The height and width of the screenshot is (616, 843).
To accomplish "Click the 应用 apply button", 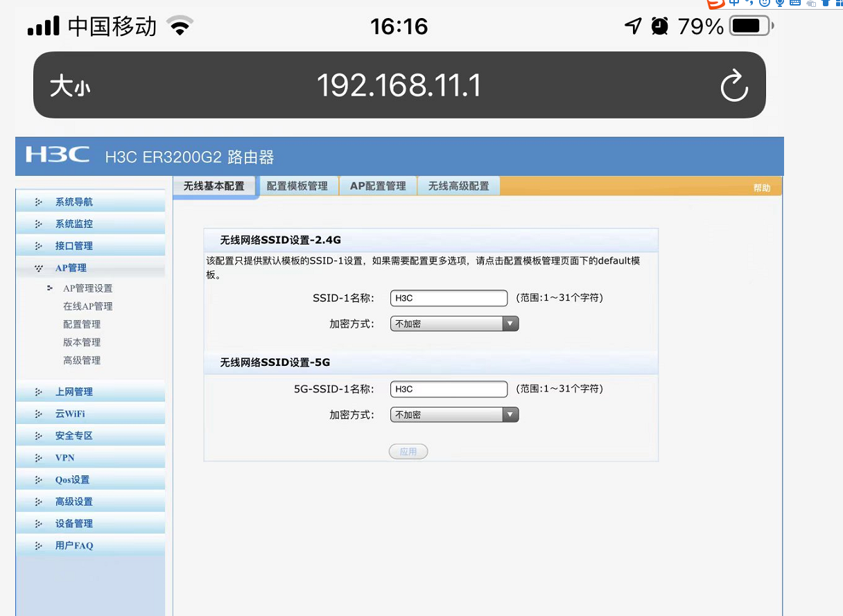I will (x=408, y=452).
